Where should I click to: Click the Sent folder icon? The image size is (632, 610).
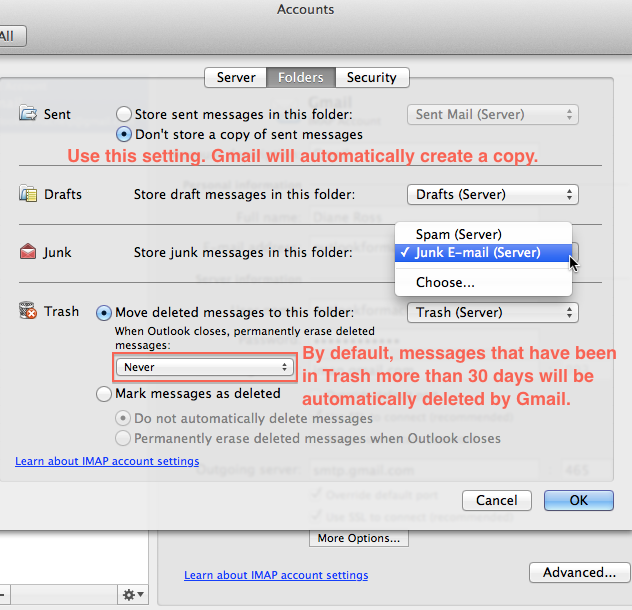pos(28,113)
